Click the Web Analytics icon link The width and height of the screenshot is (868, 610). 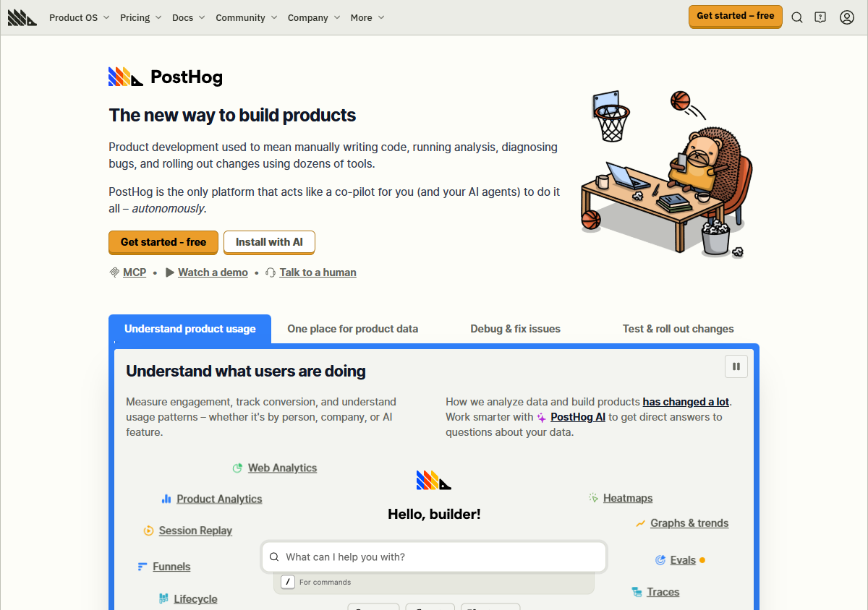[237, 468]
